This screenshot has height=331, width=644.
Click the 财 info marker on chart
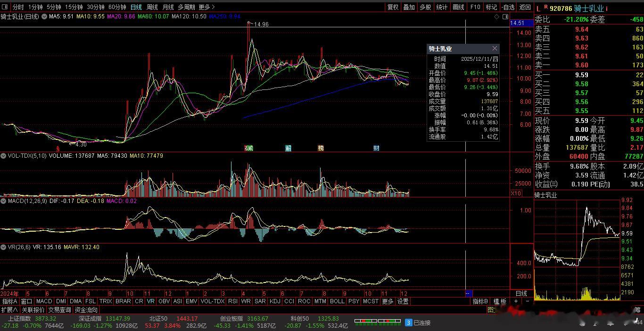376,148
